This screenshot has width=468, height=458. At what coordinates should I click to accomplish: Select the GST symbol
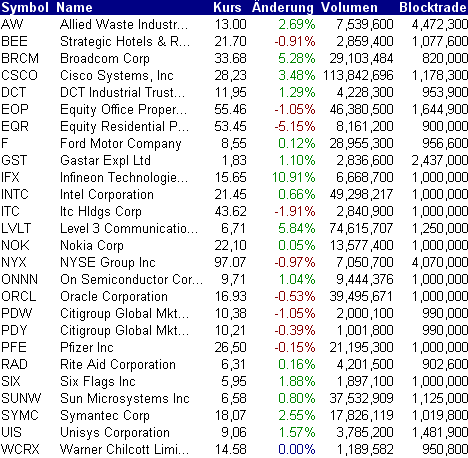14,160
